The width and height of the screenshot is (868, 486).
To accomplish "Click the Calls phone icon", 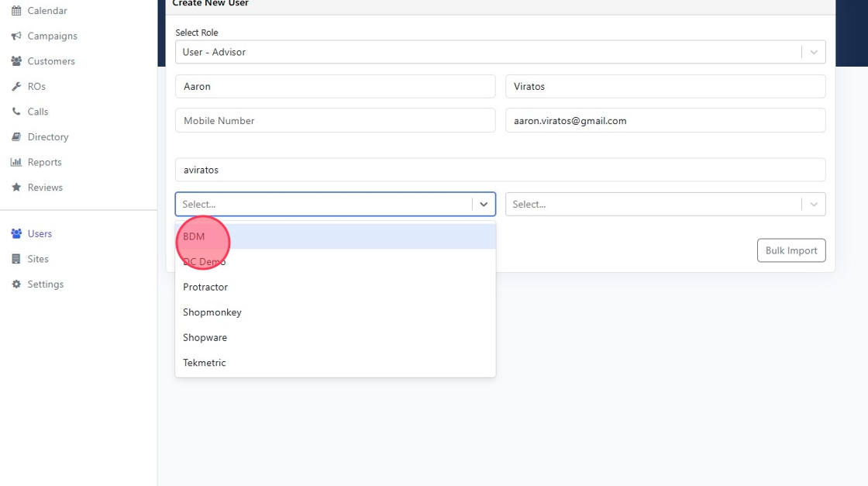I will point(16,112).
